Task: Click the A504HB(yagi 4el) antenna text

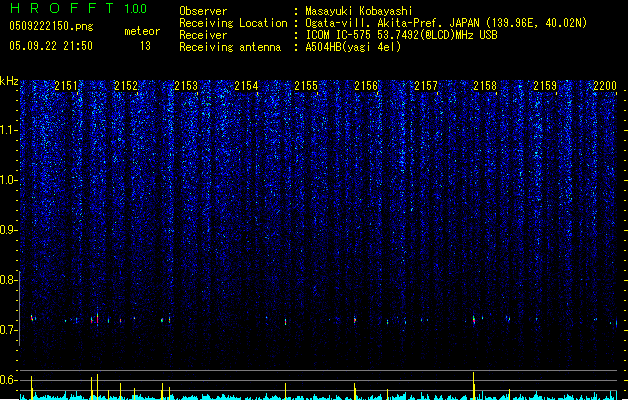Action: (x=353, y=47)
